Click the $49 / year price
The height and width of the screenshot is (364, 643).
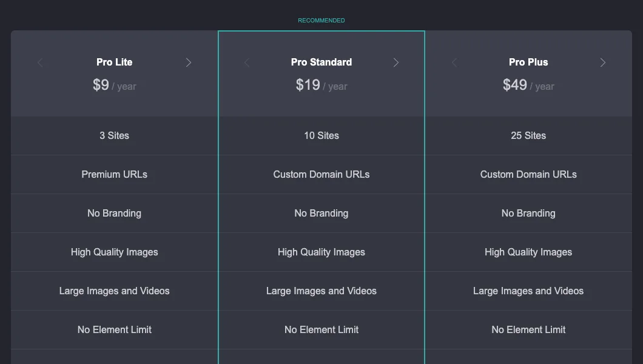(528, 85)
